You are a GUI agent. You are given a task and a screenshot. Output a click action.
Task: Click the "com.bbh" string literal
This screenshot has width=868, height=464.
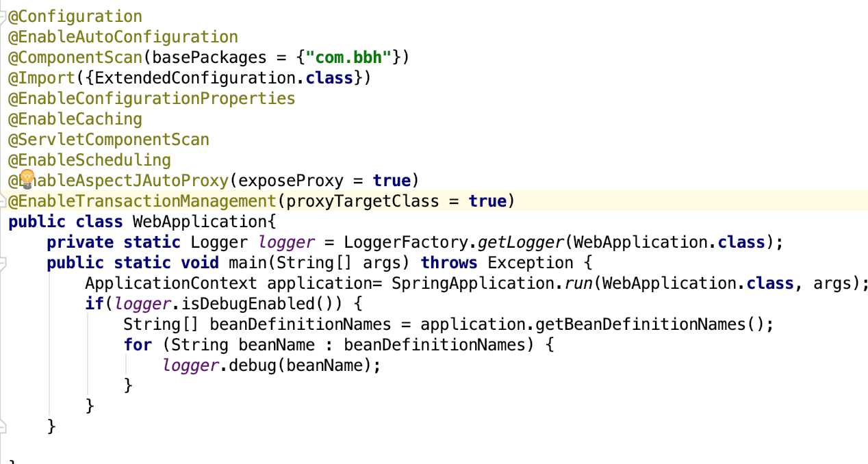(x=348, y=57)
